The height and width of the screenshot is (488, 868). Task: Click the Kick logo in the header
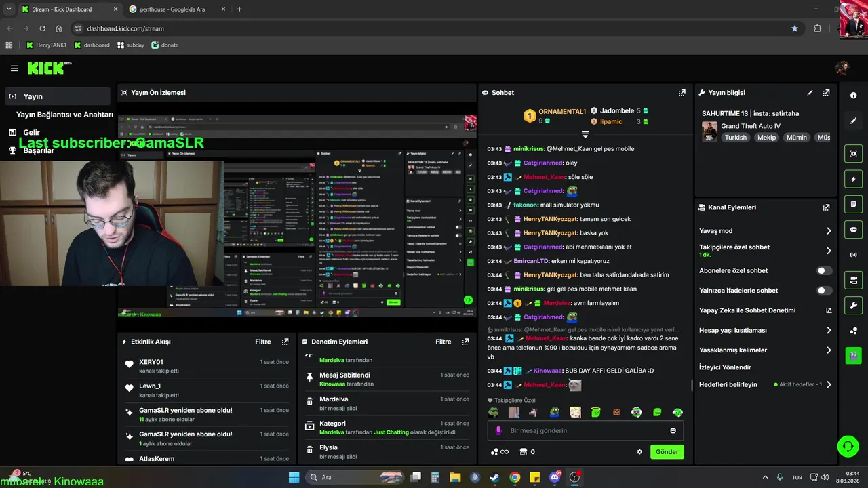pyautogui.click(x=49, y=68)
